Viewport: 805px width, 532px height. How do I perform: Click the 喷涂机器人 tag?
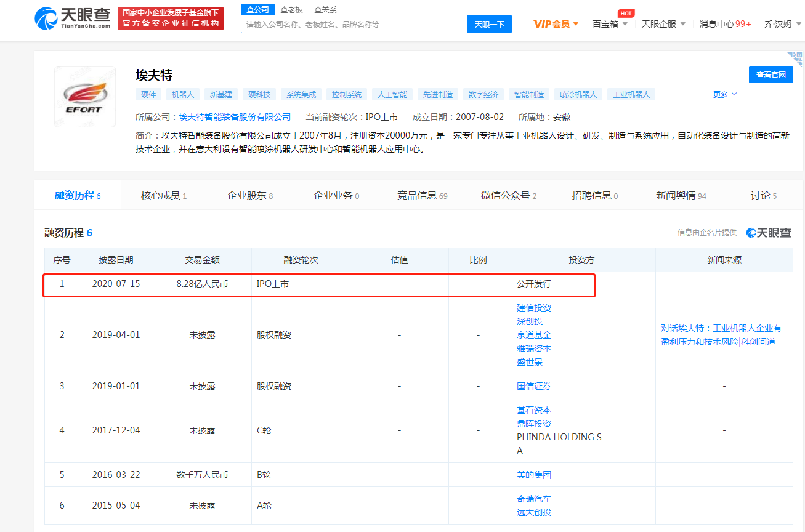click(578, 95)
